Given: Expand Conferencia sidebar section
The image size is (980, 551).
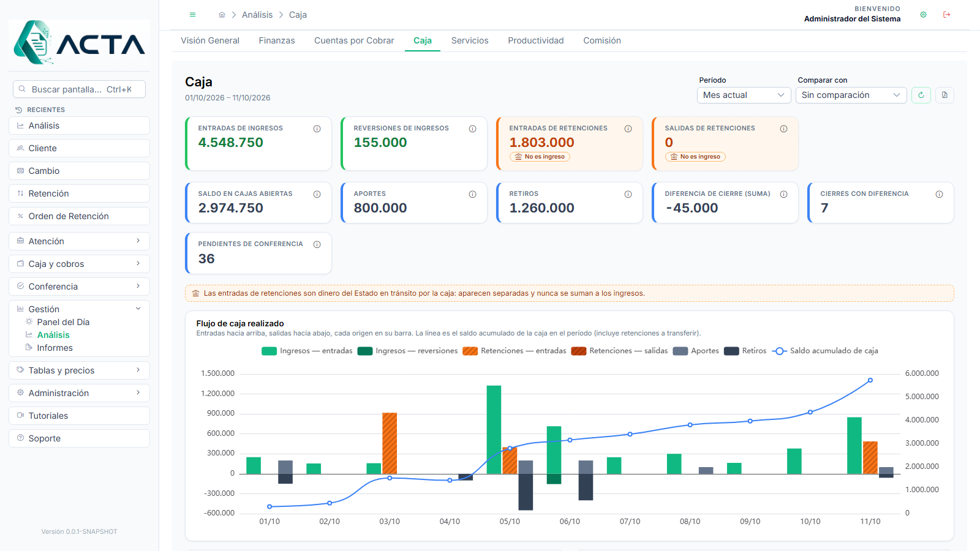Looking at the screenshot, I should pos(79,287).
